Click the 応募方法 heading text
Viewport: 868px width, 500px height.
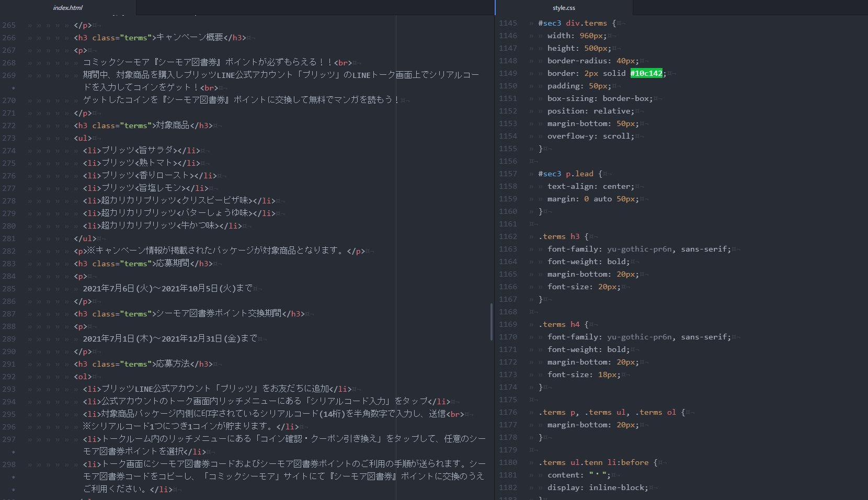pos(173,364)
